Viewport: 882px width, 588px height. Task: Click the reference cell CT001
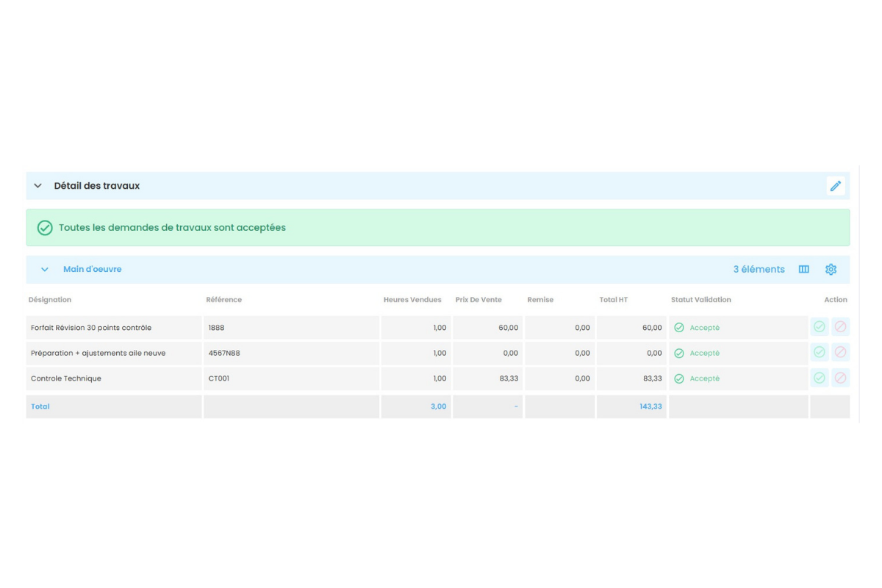tap(292, 379)
